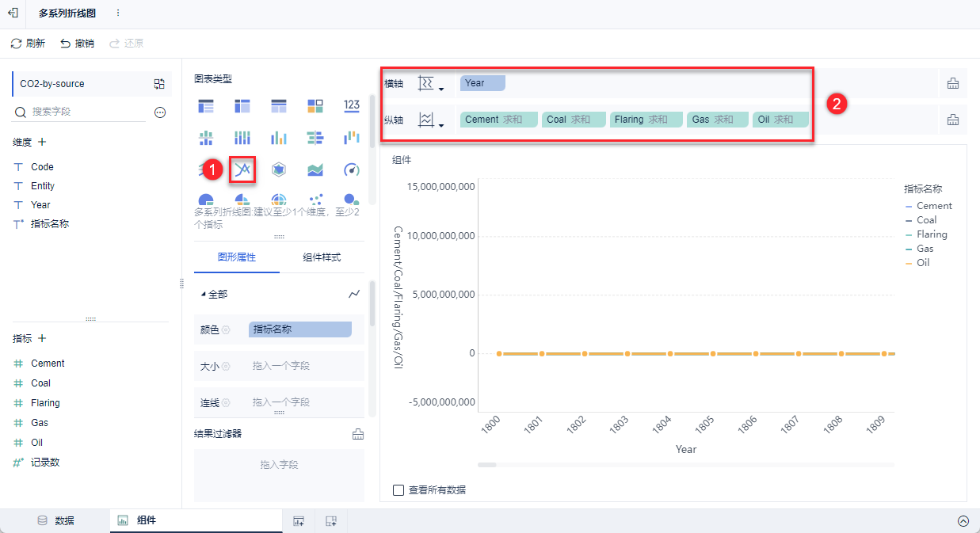This screenshot has height=533, width=980.
Task: Open the Coal 求和 pill dropdown
Action: pos(574,120)
